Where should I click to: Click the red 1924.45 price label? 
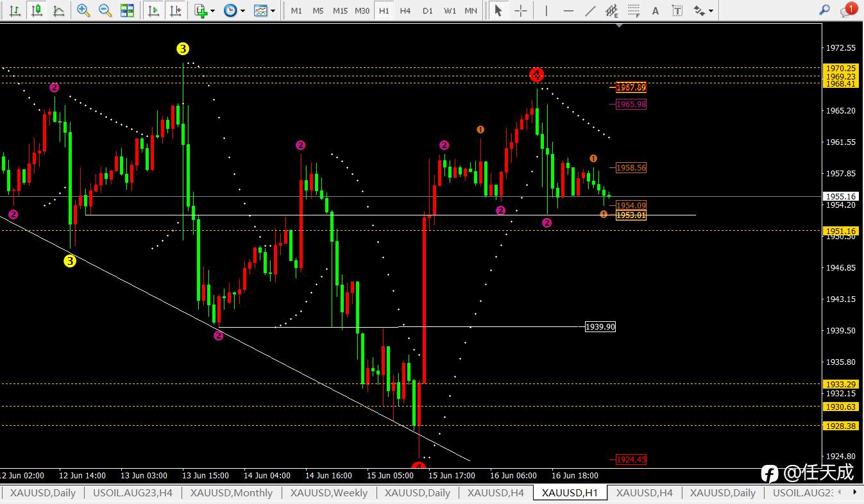click(631, 459)
